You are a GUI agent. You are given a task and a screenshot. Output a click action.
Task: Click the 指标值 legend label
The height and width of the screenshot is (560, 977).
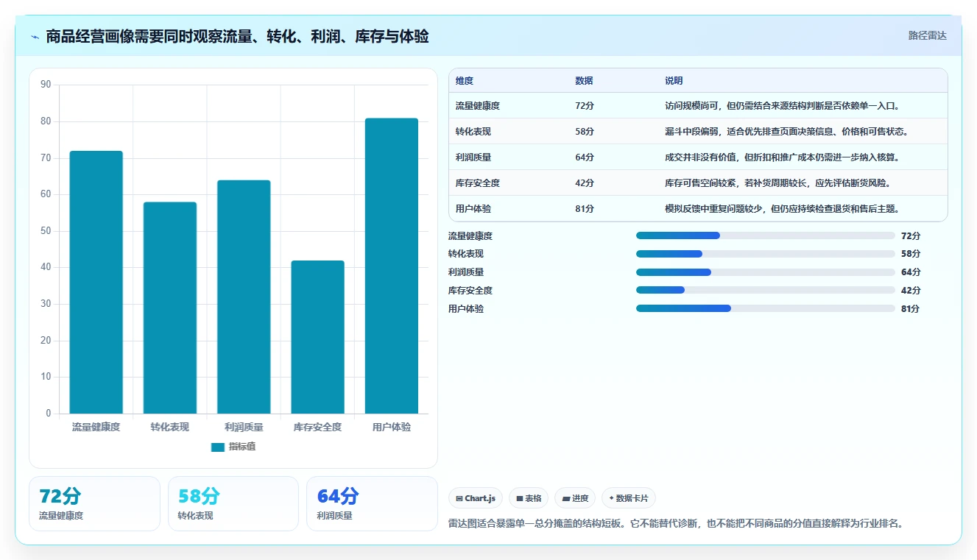click(x=242, y=447)
